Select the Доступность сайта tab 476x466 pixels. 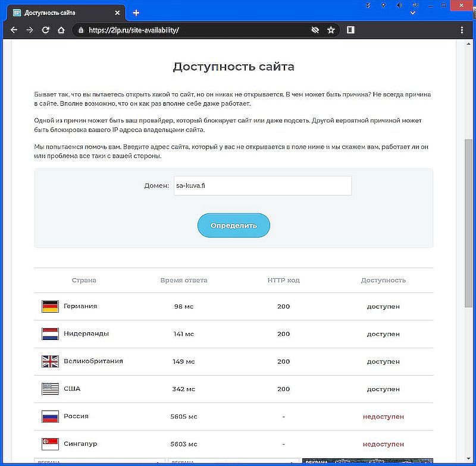65,12
